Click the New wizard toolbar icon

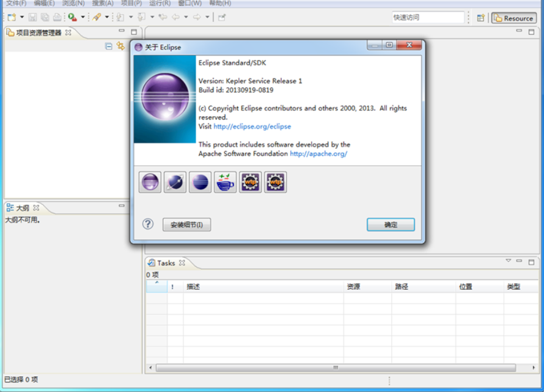pos(12,17)
